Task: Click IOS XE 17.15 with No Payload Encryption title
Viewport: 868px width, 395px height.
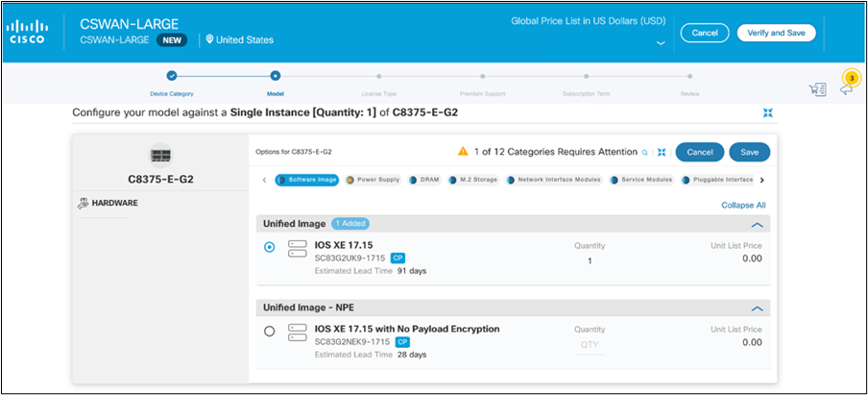Action: tap(407, 329)
